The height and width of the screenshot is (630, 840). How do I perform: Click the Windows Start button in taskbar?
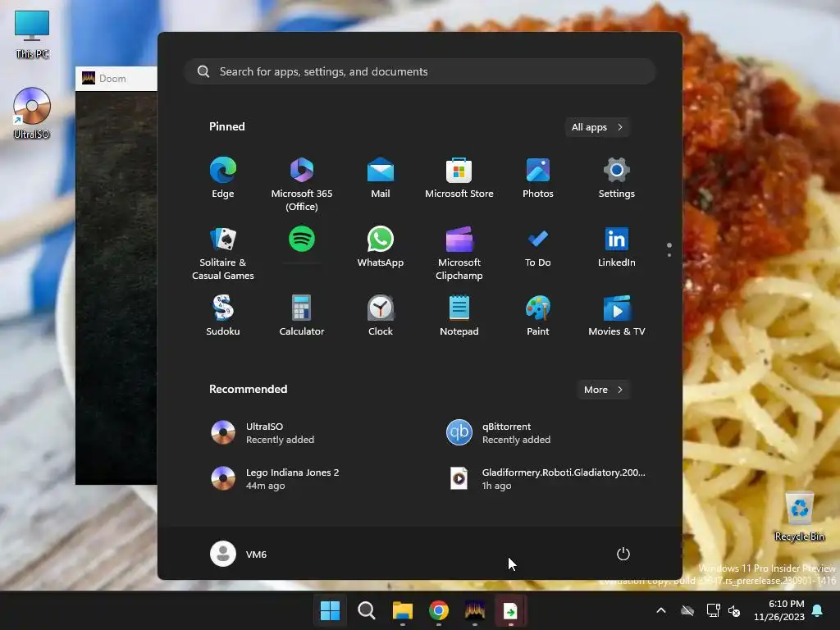coord(330,610)
